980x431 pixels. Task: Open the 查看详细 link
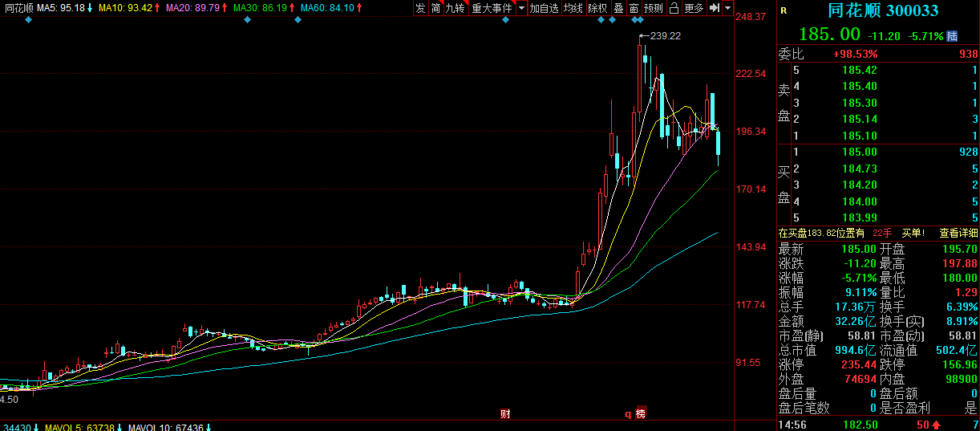(959, 233)
